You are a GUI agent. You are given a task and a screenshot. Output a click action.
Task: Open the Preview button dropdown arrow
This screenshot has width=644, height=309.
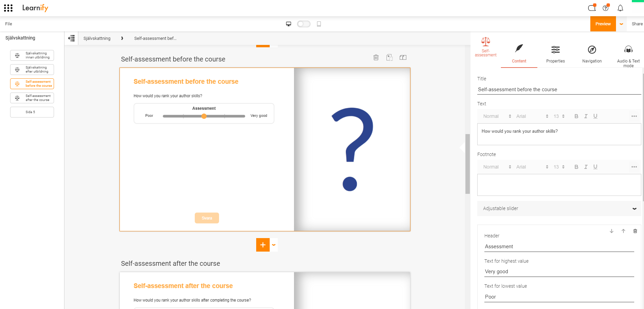click(x=621, y=24)
